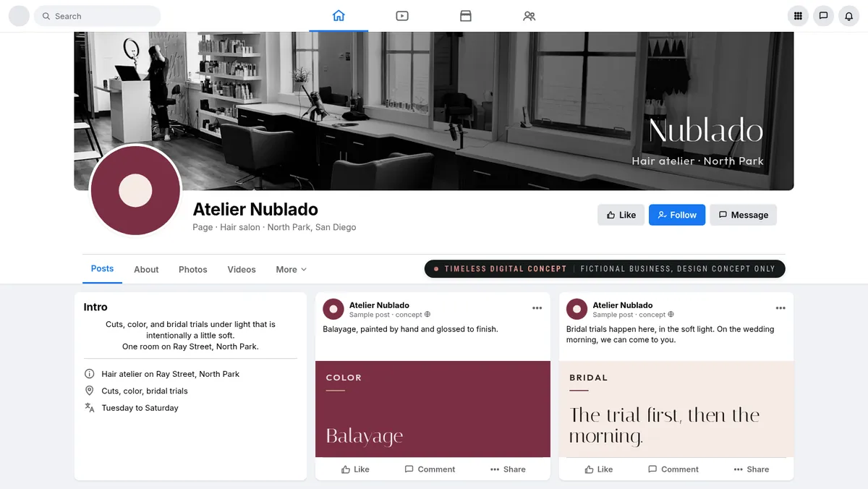868x489 pixels.
Task: Click the location pin icon in Intro
Action: point(90,391)
